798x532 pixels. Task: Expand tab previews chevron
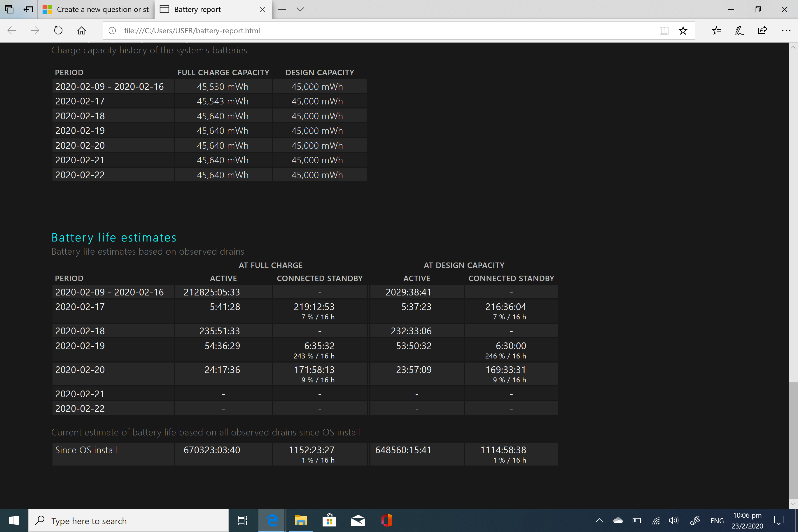(x=300, y=9)
